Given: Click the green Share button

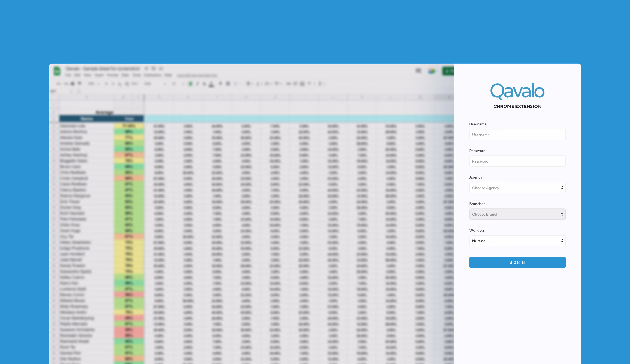Looking at the screenshot, I should 449,71.
